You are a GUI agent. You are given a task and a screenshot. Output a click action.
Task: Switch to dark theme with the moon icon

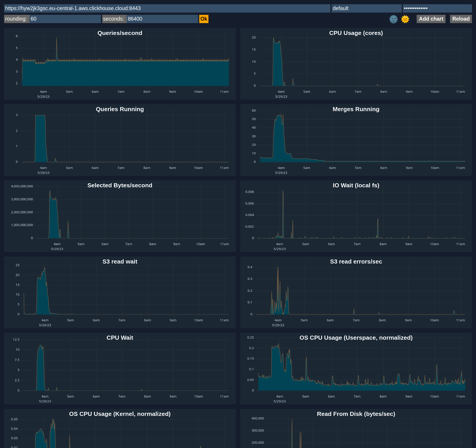coord(393,19)
